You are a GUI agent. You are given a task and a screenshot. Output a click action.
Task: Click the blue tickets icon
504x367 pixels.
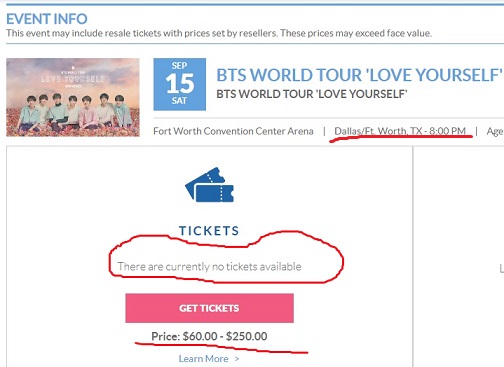pyautogui.click(x=210, y=185)
